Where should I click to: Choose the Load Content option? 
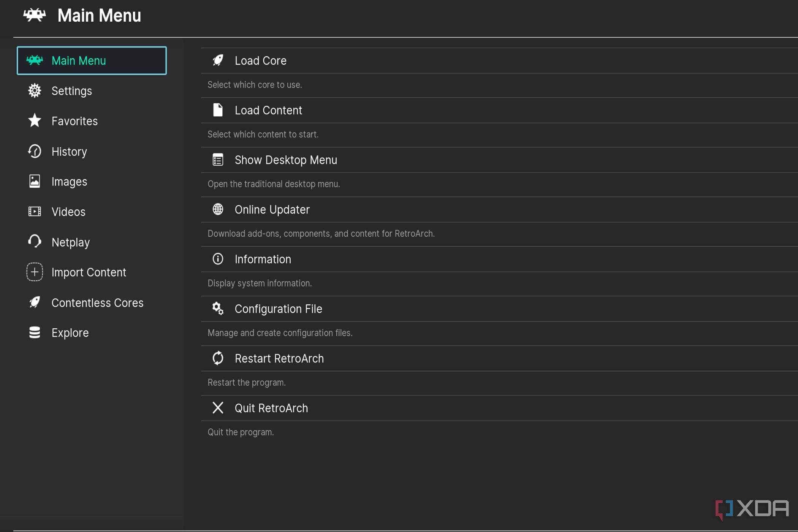click(499, 110)
